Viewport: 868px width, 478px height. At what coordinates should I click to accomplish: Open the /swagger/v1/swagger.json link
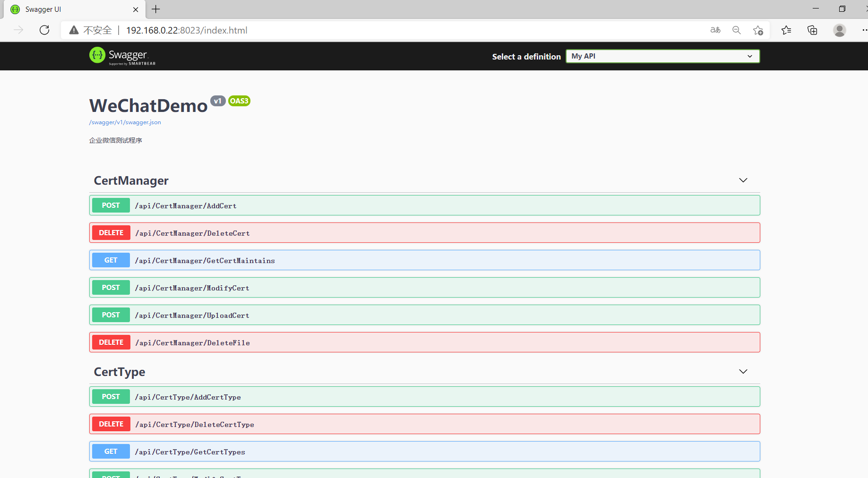(125, 122)
